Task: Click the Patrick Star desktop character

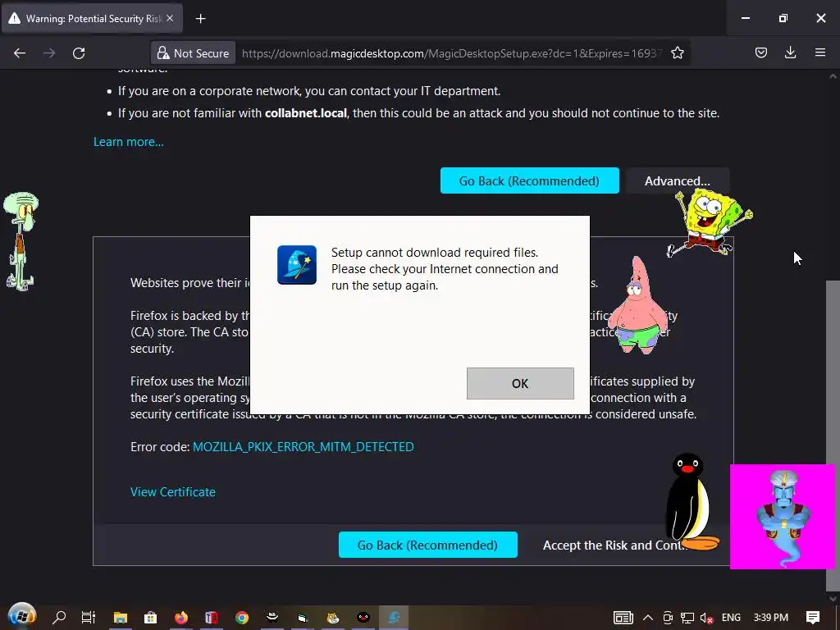Action: (x=637, y=305)
